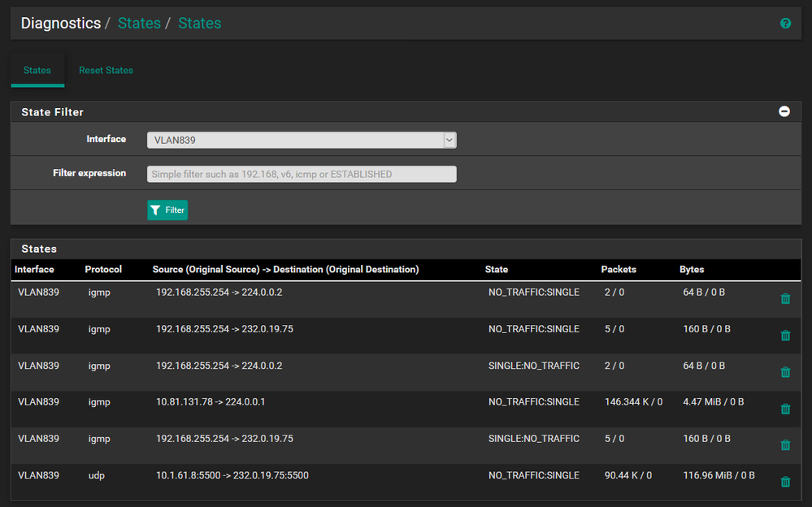
Task: Click the Bytes column header
Action: [692, 270]
